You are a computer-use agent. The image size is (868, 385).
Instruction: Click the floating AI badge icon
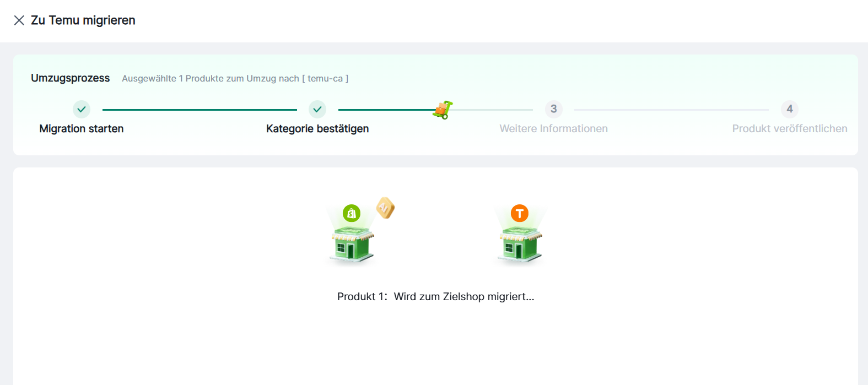point(385,208)
